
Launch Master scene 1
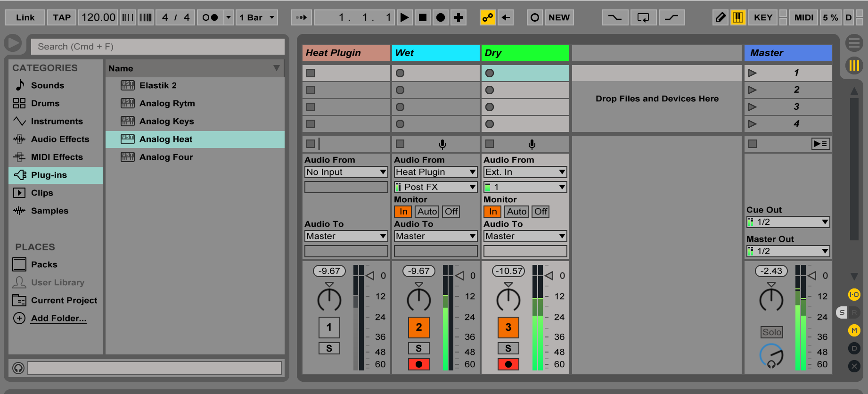click(753, 73)
